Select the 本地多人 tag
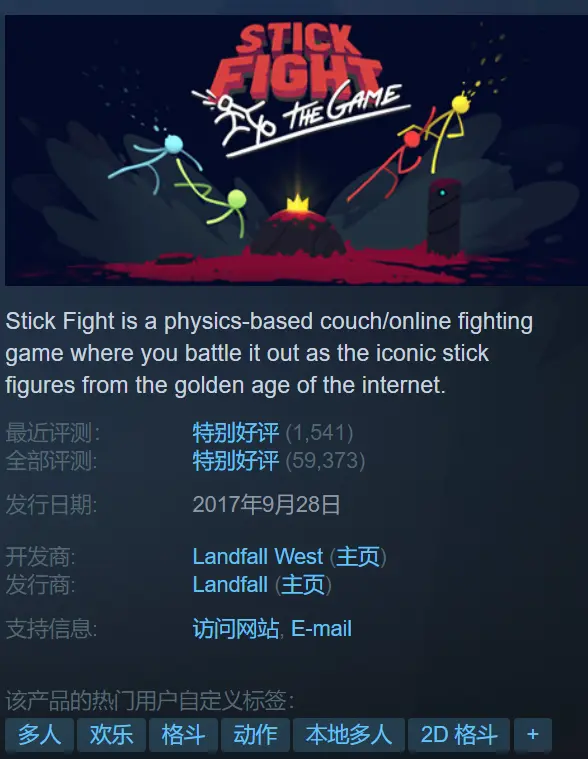Screen dimensions: 588x759 point(349,735)
